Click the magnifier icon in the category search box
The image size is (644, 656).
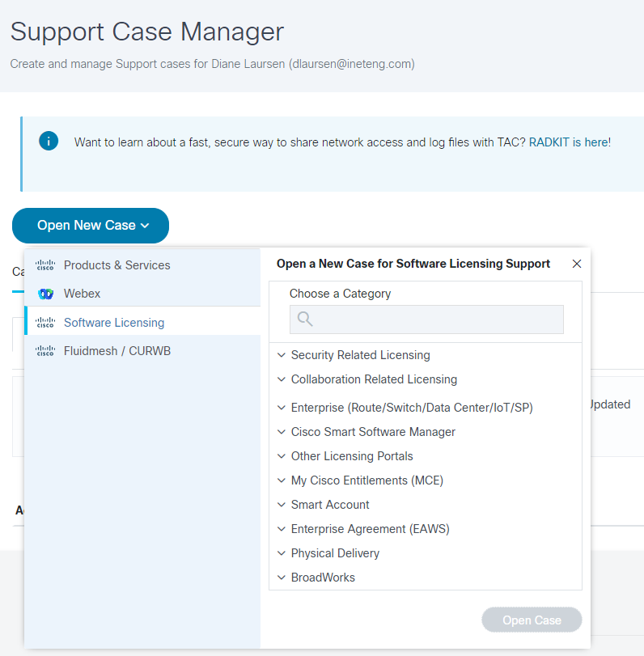click(x=304, y=320)
